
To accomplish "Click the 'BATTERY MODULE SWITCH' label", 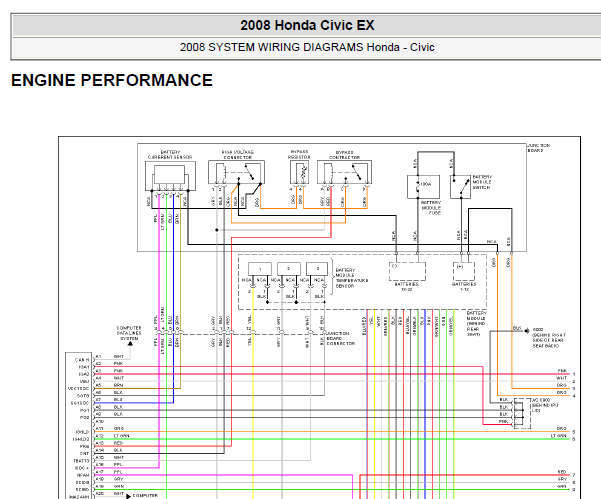I will click(482, 182).
